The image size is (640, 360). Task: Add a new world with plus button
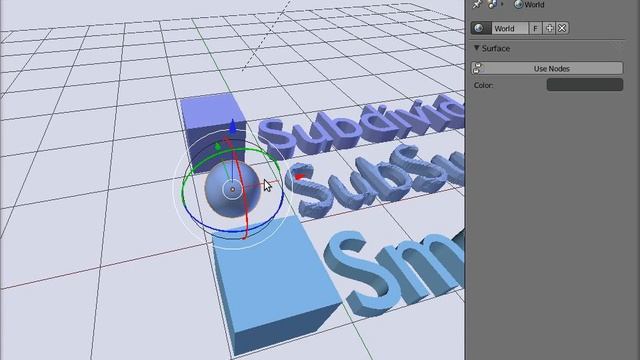pos(549,28)
